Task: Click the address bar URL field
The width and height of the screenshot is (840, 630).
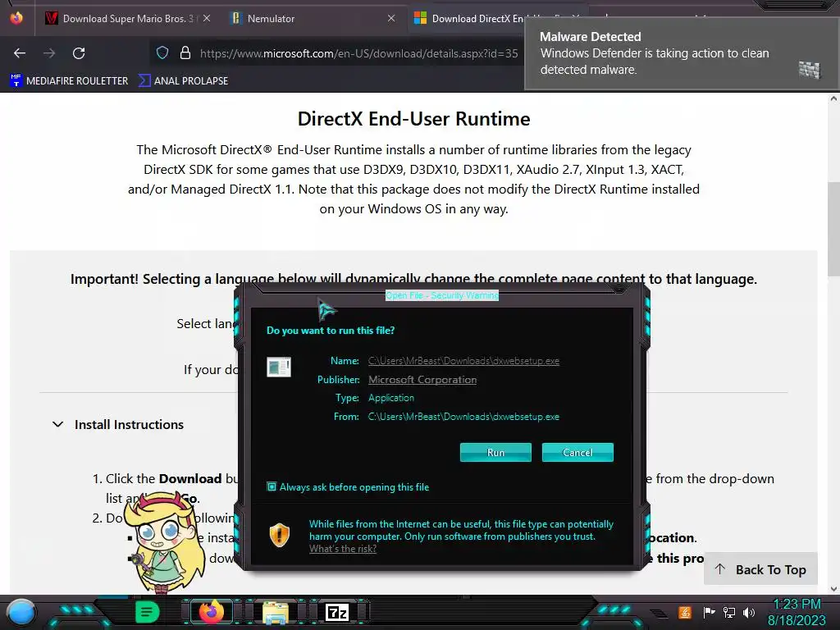Action: [x=359, y=53]
